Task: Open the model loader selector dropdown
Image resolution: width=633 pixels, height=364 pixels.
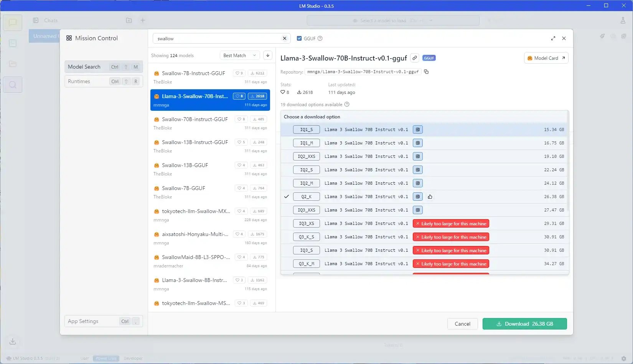Action: pos(393,21)
